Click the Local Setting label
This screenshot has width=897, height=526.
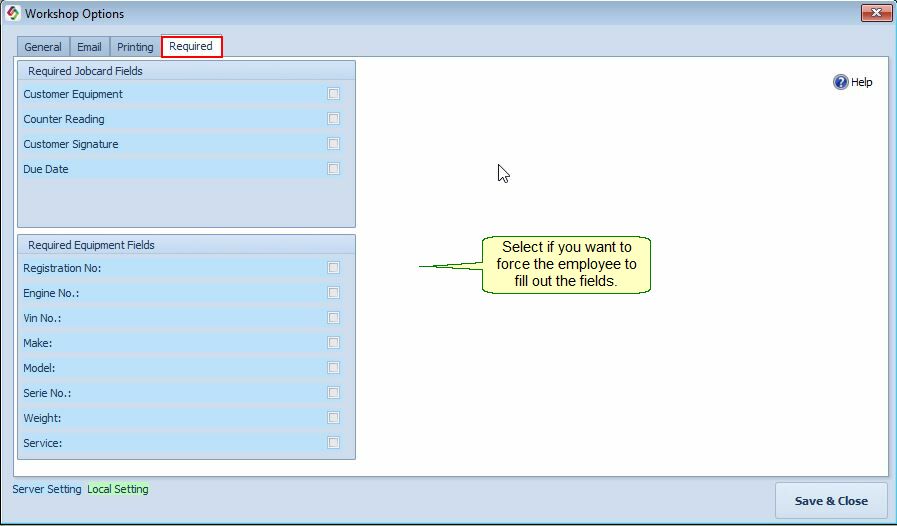118,489
